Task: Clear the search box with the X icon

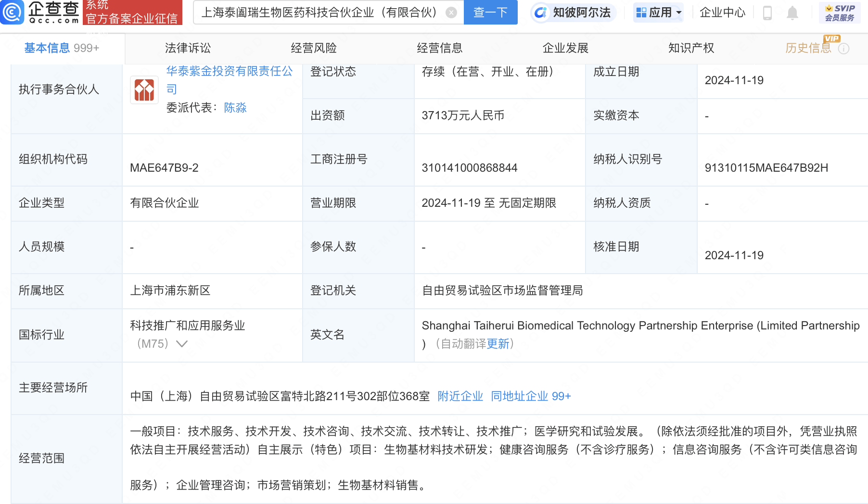Action: point(451,13)
